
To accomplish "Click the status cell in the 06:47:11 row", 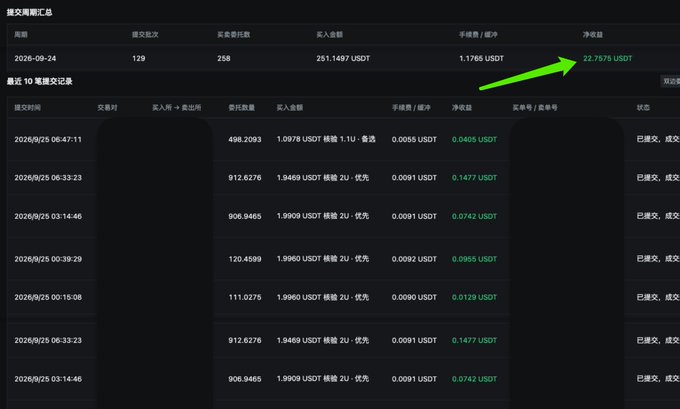I will [x=658, y=139].
